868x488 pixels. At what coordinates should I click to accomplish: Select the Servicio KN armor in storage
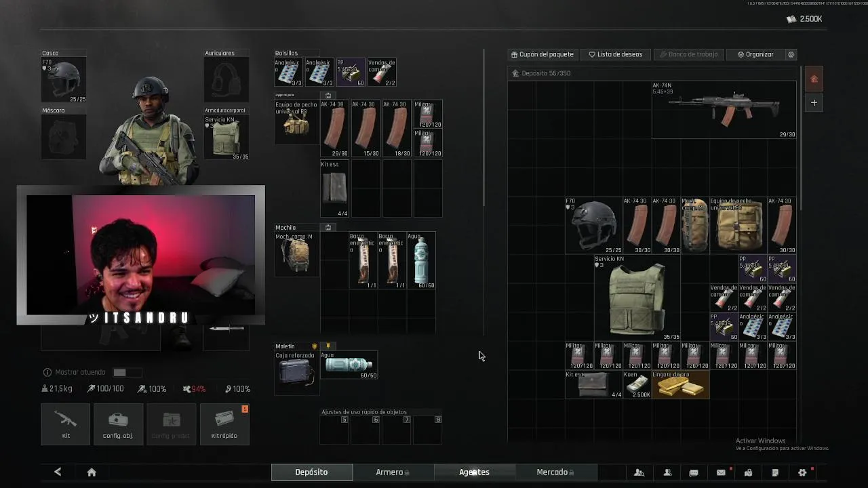(x=637, y=298)
